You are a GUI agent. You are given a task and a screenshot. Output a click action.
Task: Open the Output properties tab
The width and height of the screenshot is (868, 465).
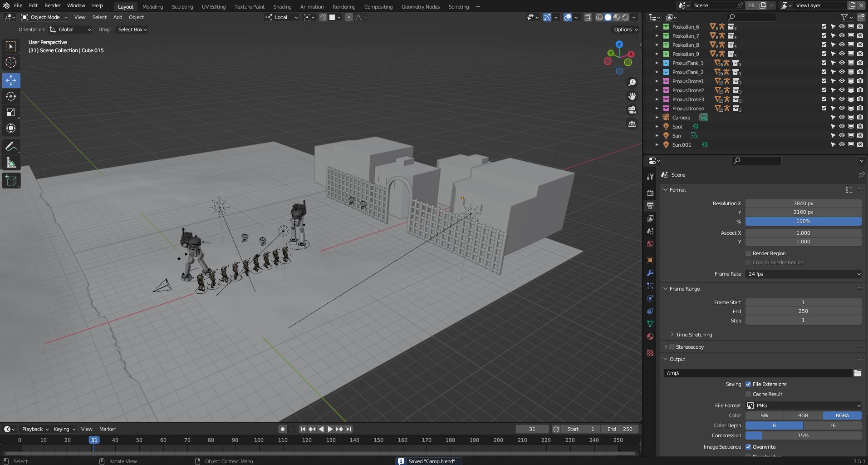point(650,205)
